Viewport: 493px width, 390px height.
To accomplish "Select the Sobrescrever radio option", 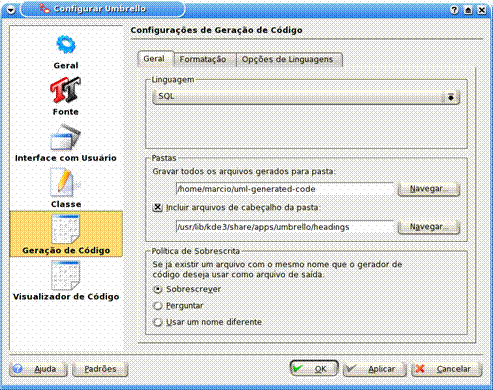I will click(x=157, y=289).
